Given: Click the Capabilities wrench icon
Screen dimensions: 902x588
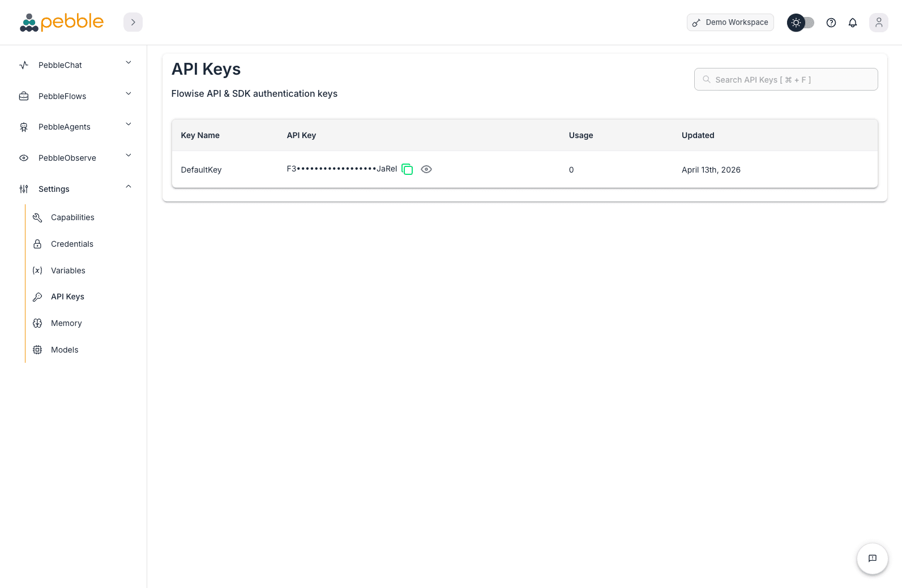Looking at the screenshot, I should [x=37, y=217].
